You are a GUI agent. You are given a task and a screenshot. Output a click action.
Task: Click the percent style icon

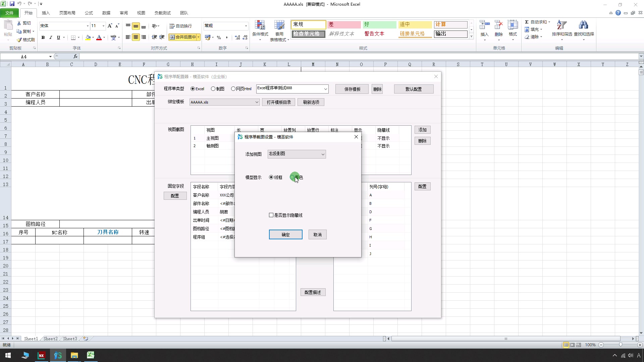point(219,38)
